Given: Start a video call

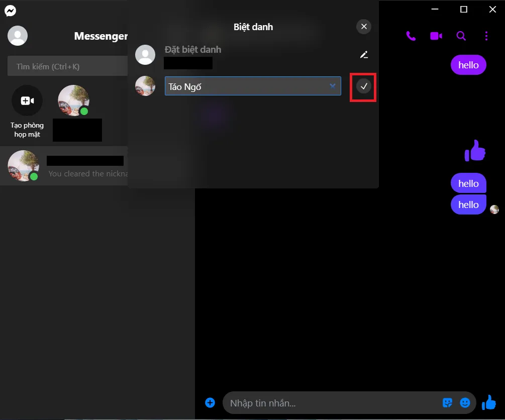Looking at the screenshot, I should tap(436, 36).
